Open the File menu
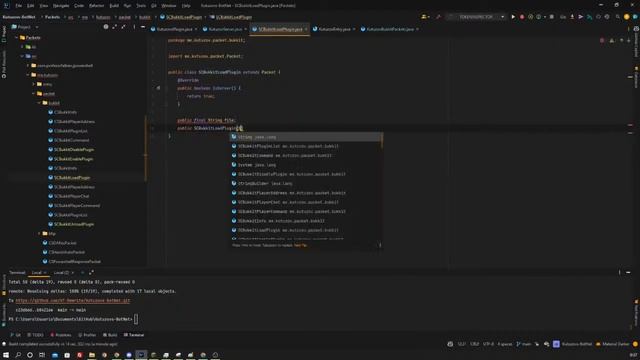 [18, 6]
